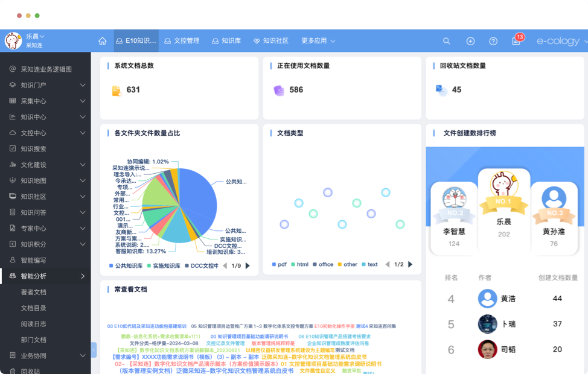This screenshot has width=588, height=374.
Task: Open the help question mark icon
Action: pyautogui.click(x=493, y=41)
